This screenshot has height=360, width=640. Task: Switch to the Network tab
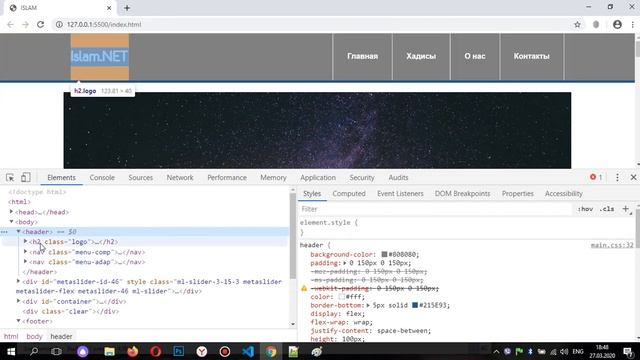click(x=180, y=178)
